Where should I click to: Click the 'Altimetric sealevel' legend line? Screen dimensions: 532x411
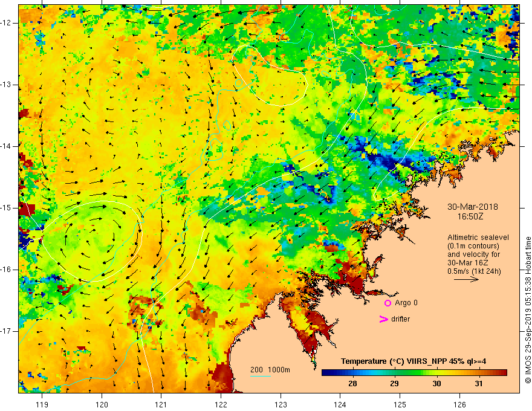pos(478,238)
